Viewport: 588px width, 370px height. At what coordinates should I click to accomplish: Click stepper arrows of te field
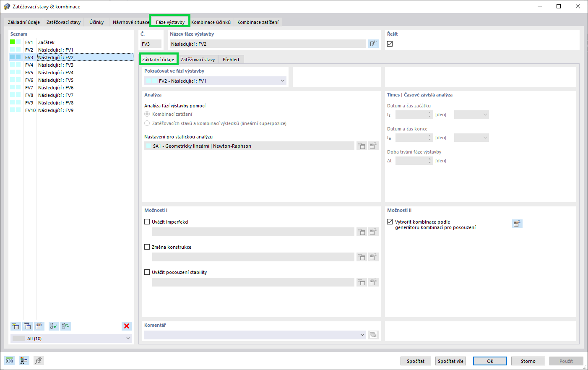click(430, 138)
